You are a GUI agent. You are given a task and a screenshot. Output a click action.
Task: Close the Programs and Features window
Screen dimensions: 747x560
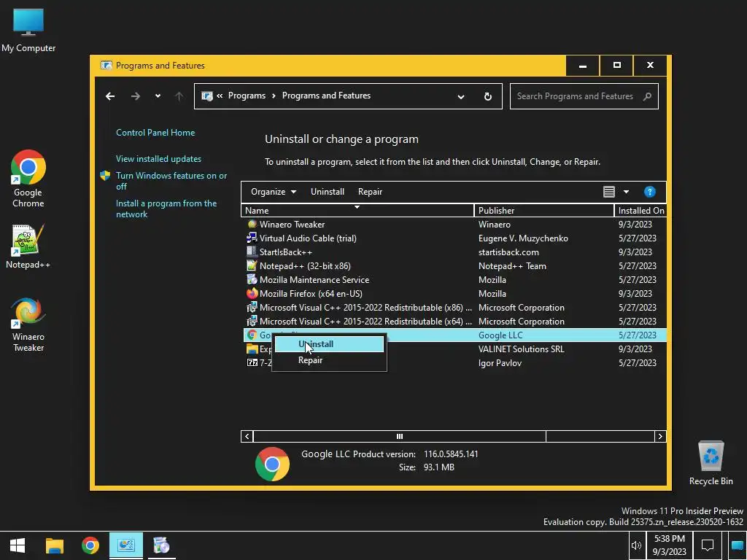(650, 66)
